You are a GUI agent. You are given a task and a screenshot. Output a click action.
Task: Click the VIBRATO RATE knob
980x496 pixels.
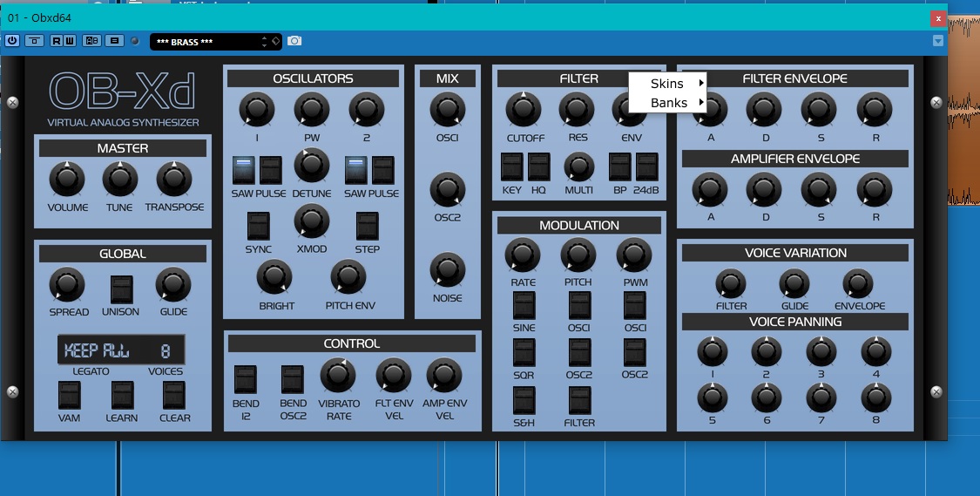[x=337, y=376]
